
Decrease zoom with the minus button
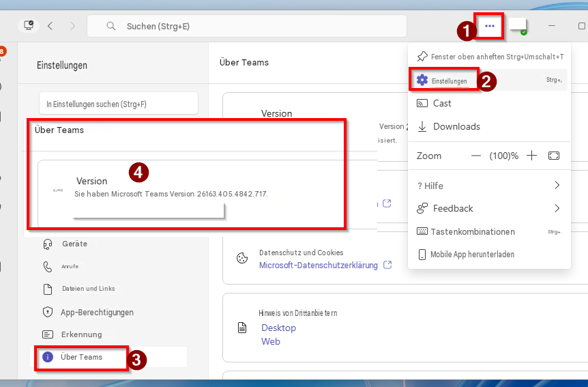(476, 156)
